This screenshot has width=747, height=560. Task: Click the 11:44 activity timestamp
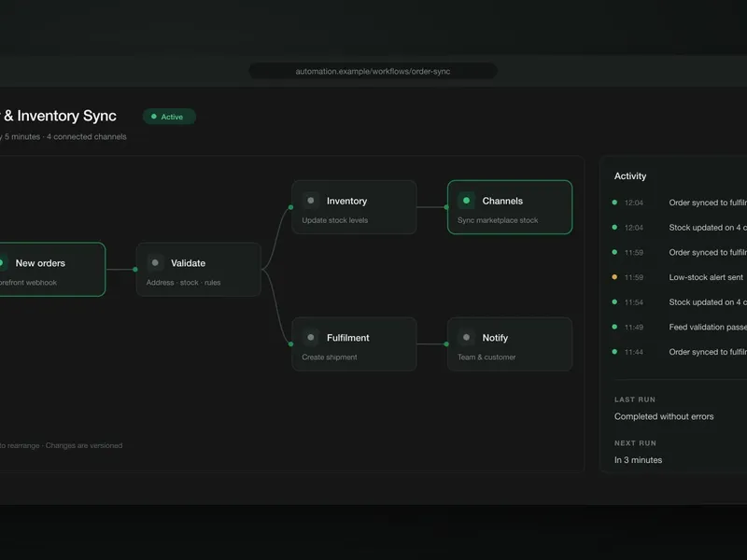[634, 352]
